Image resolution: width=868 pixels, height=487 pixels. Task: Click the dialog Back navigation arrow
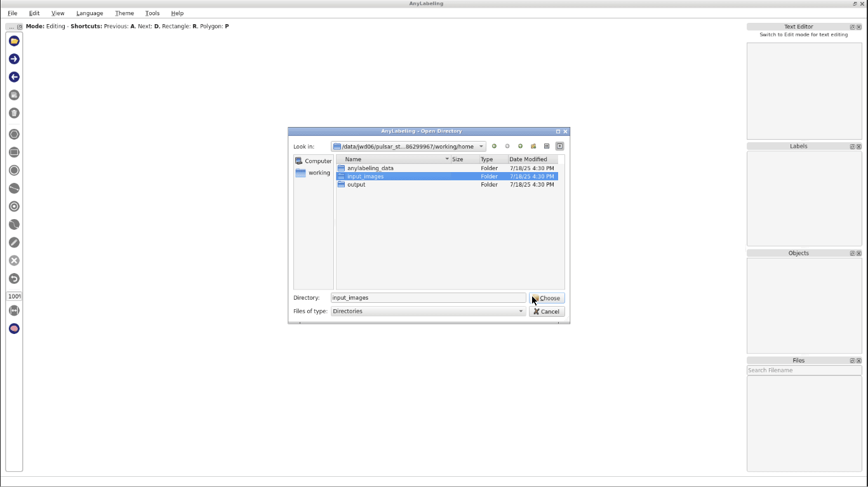[x=494, y=146]
